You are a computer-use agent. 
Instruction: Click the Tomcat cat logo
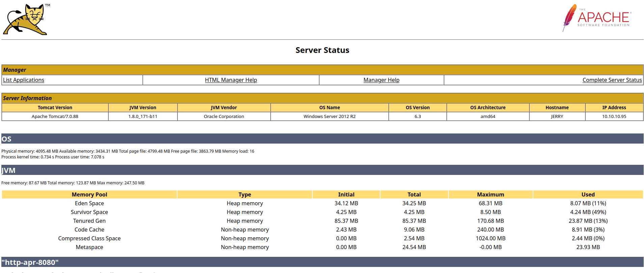point(25,20)
